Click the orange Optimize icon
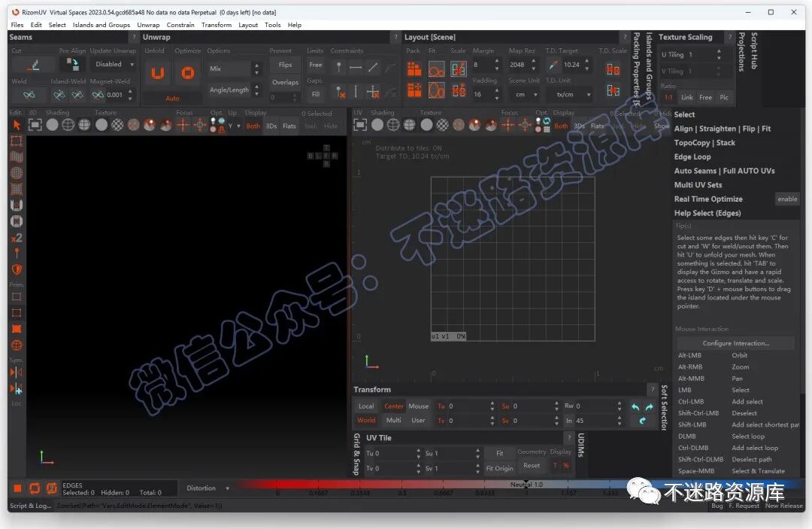Image resolution: width=812 pixels, height=529 pixels. (x=187, y=73)
